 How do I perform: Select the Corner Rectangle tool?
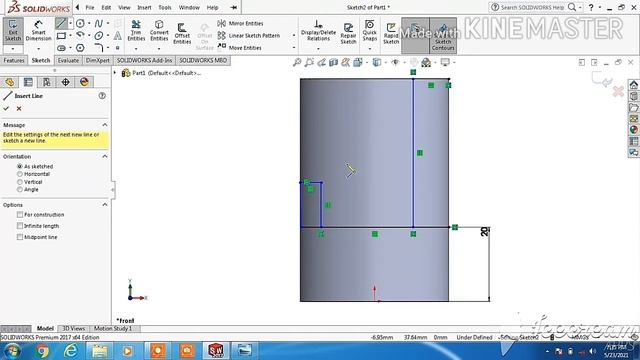coord(61,36)
